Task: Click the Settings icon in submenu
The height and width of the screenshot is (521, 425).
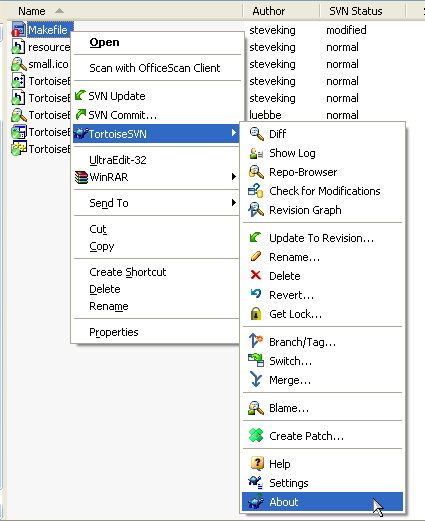Action: pyautogui.click(x=256, y=482)
